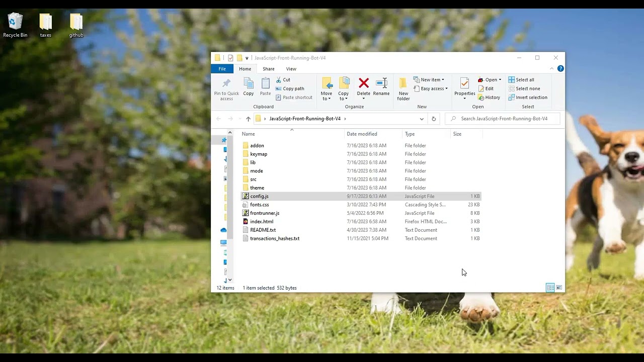Open the Open dropdown in ribbon
The width and height of the screenshot is (644, 362).
click(490, 79)
